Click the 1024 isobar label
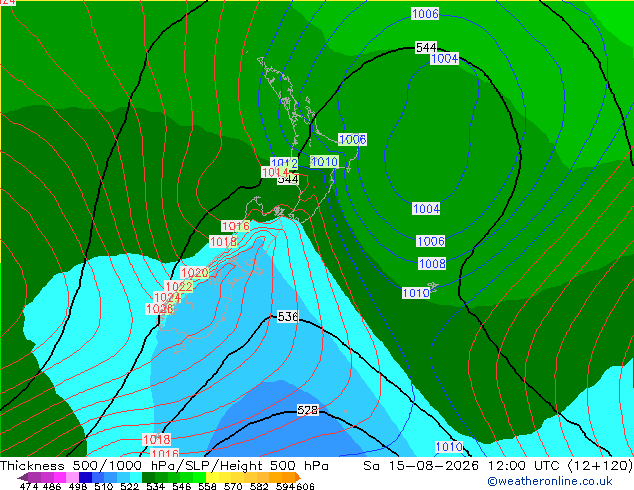The width and height of the screenshot is (634, 490). [x=167, y=298]
